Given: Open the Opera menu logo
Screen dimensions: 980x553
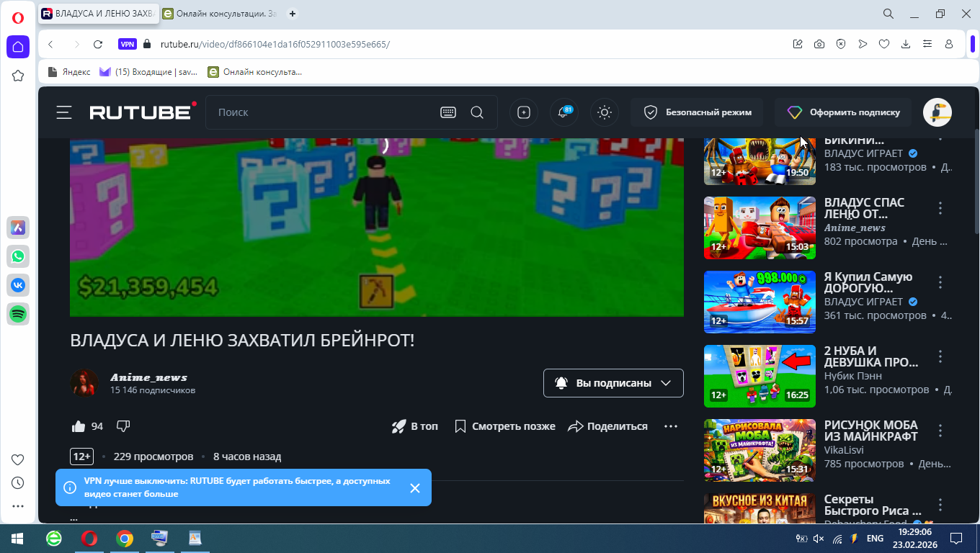Looking at the screenshot, I should (18, 18).
